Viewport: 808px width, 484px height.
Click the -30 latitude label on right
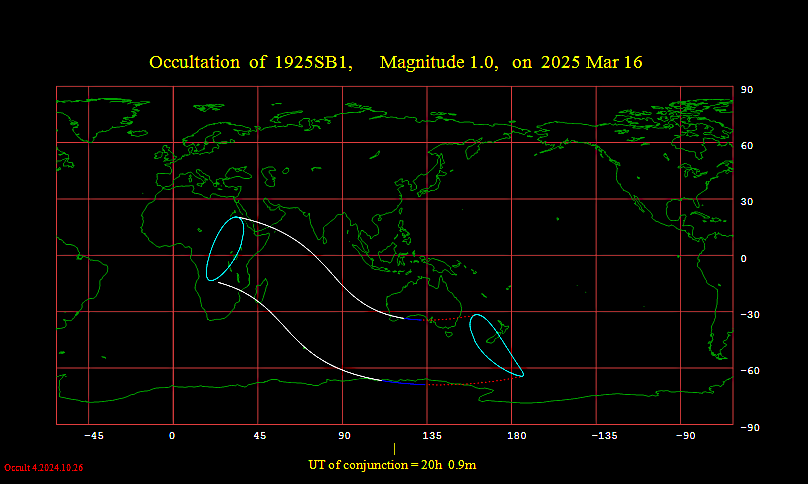(x=748, y=315)
